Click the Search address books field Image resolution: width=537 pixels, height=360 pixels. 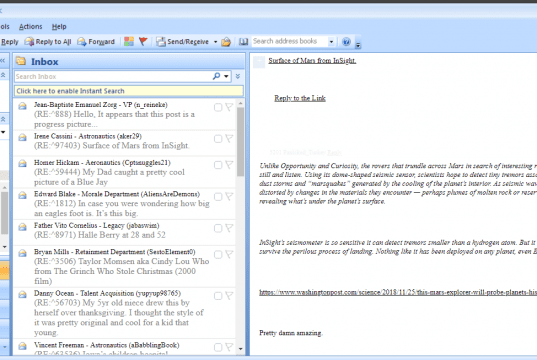[289, 41]
